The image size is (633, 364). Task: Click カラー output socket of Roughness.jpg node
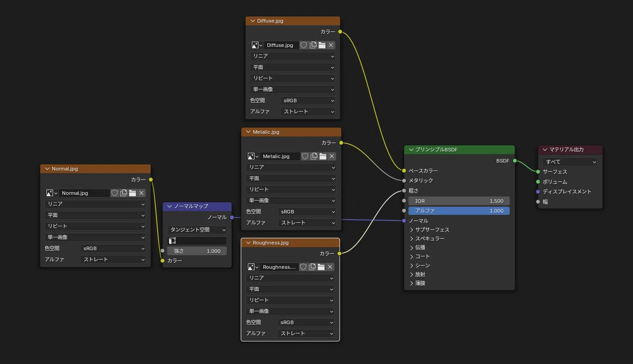click(x=340, y=254)
